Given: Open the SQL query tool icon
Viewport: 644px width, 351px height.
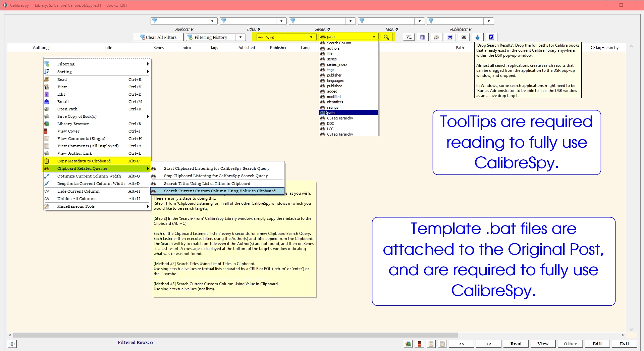Looking at the screenshot, I should 464,37.
